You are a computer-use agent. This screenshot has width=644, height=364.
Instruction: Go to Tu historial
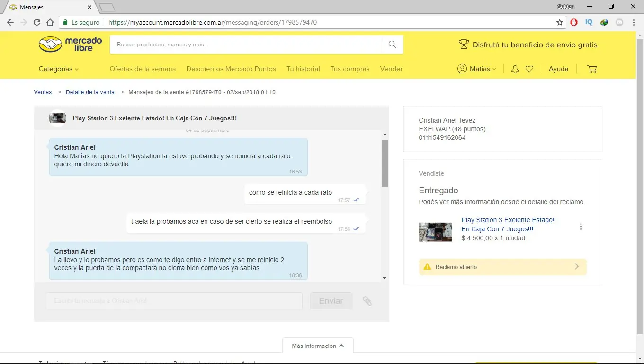click(303, 69)
